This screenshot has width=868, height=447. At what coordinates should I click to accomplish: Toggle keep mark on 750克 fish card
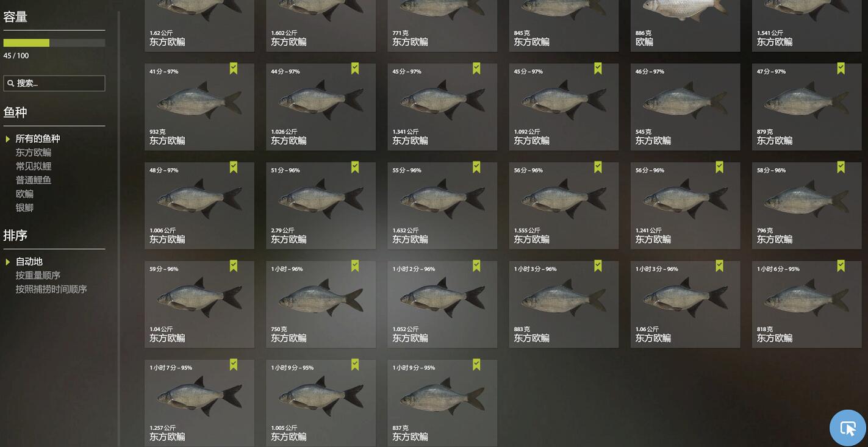pyautogui.click(x=355, y=266)
